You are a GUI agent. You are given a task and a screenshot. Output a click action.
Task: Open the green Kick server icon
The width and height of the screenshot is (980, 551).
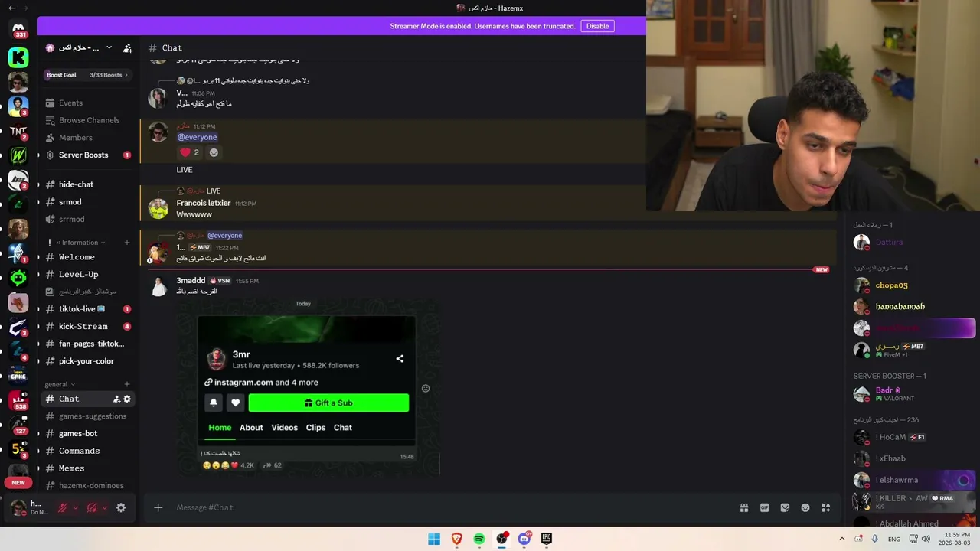(18, 57)
